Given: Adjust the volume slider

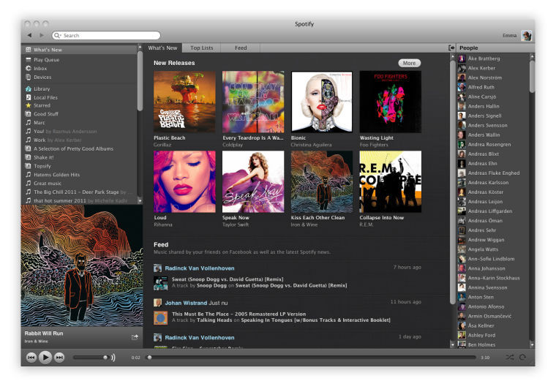Looking at the screenshot, I should point(91,358).
